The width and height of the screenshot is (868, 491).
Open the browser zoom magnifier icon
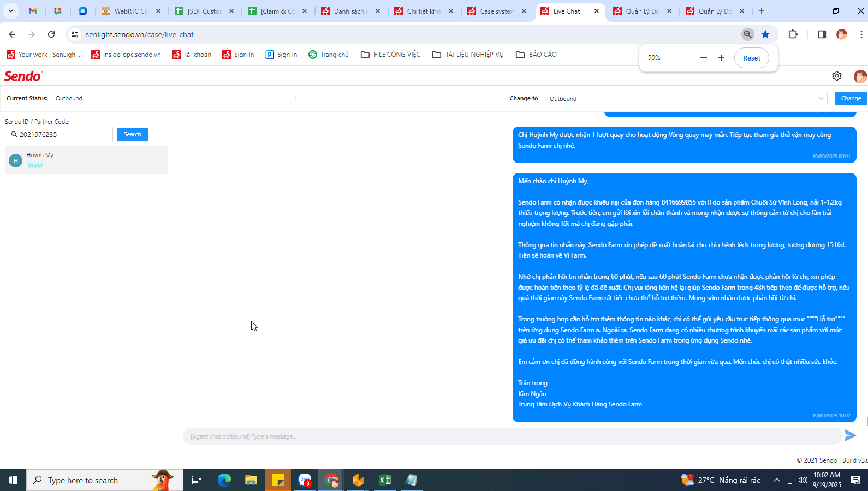(748, 34)
